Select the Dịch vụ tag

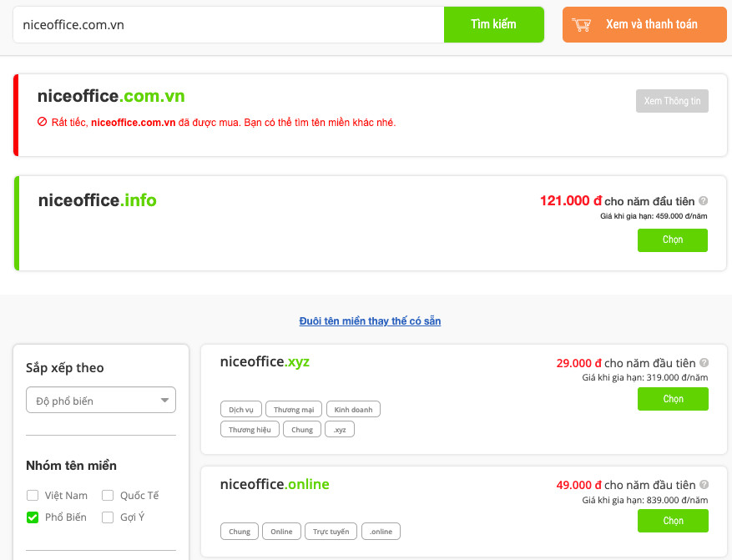tap(241, 409)
